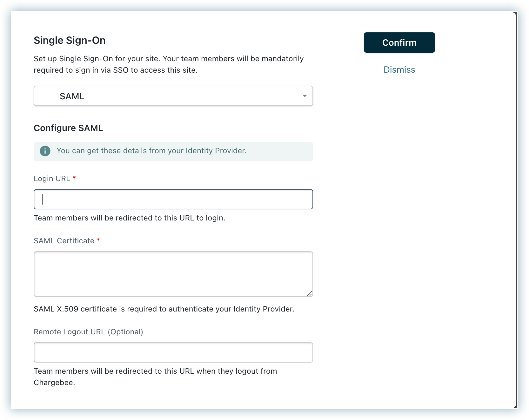Click the X.509 certificate help text
The height and width of the screenshot is (420, 529).
(164, 309)
